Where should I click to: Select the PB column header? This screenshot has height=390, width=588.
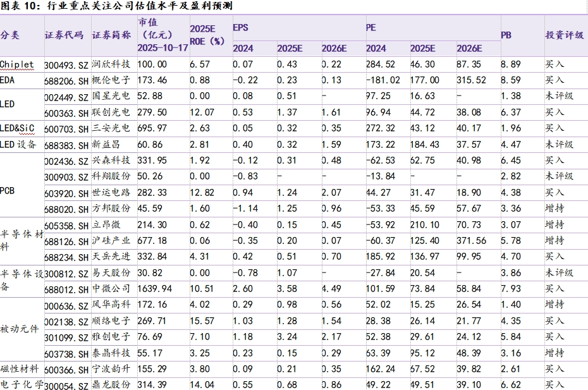(x=506, y=35)
